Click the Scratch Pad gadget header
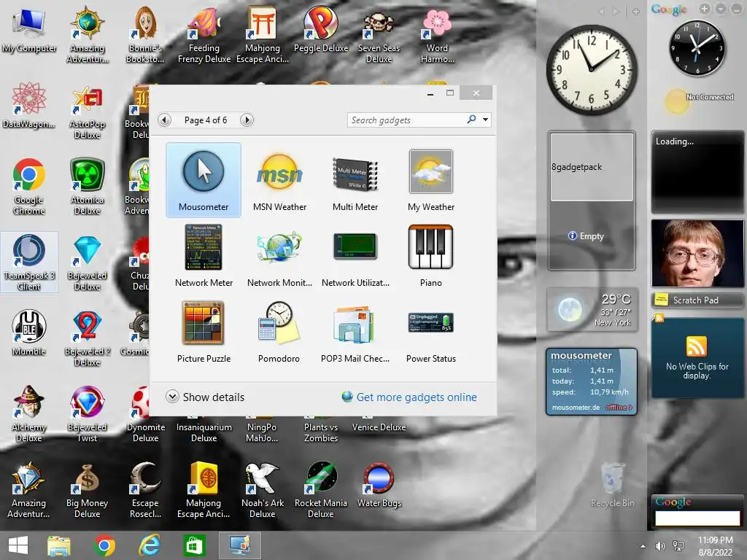Screen dimensions: 747x560 pyautogui.click(x=697, y=300)
